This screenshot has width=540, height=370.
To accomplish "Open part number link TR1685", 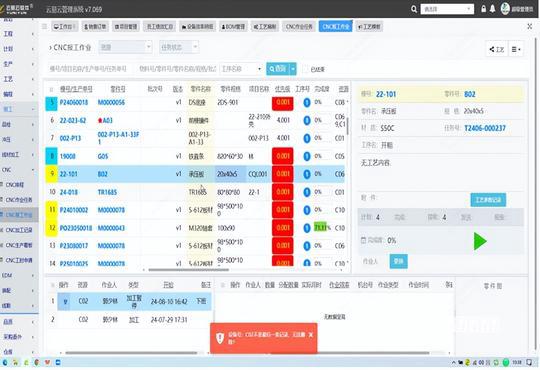I will click(x=107, y=192).
